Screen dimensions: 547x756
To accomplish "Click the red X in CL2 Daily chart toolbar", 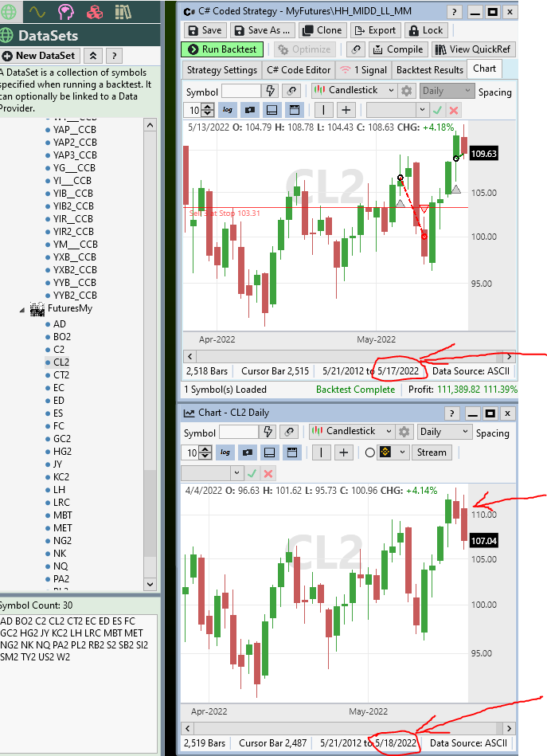I will [268, 473].
